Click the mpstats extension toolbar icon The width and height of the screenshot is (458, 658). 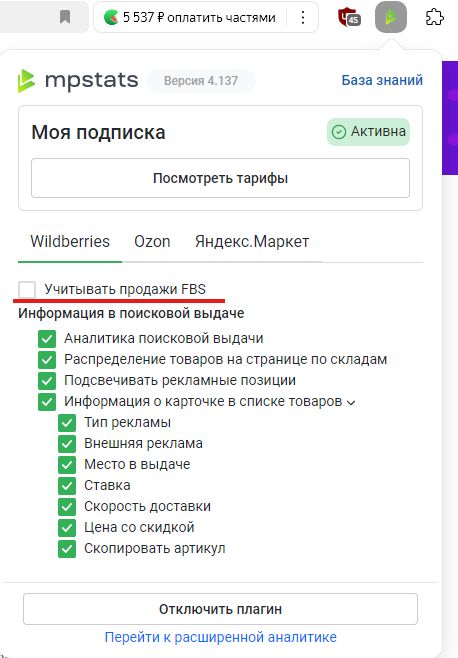pyautogui.click(x=391, y=17)
